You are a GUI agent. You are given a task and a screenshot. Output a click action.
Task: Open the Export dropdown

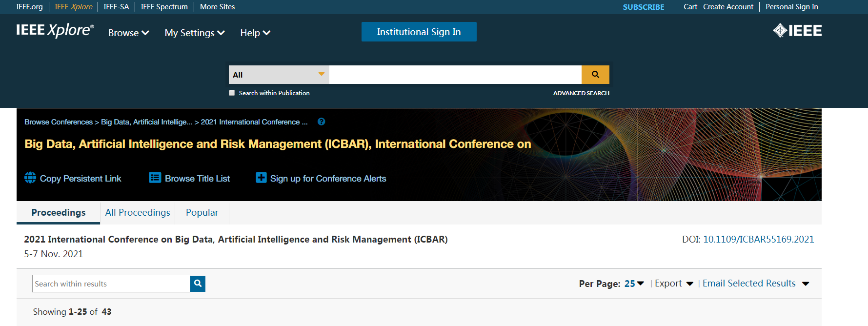pos(674,284)
